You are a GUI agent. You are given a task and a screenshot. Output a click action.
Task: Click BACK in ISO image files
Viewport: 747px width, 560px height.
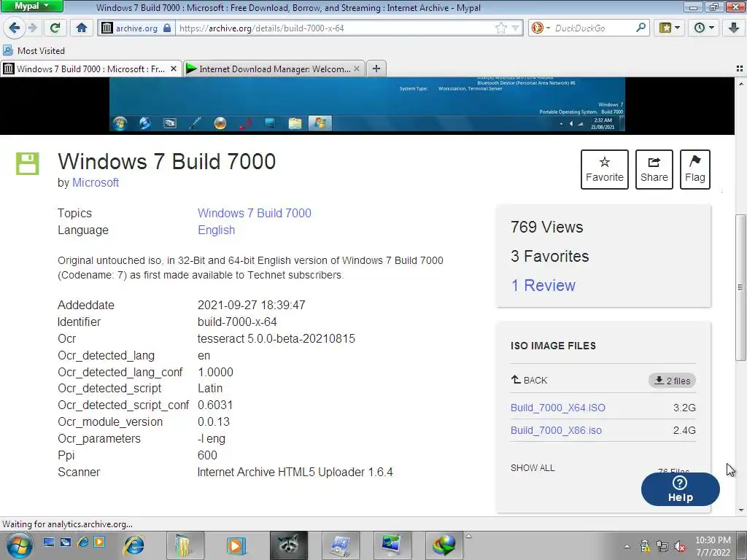530,380
